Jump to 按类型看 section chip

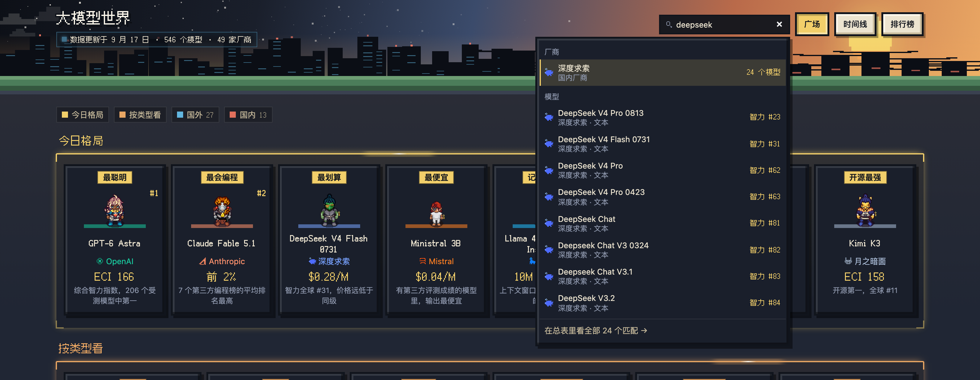pyautogui.click(x=140, y=115)
